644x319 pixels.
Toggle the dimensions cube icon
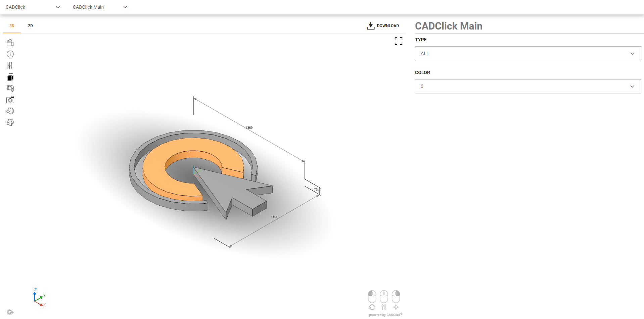10,77
